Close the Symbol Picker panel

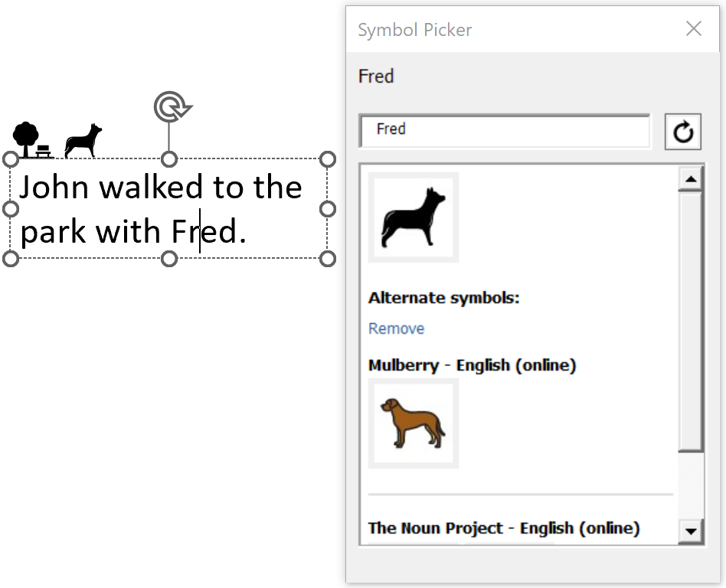[x=694, y=29]
